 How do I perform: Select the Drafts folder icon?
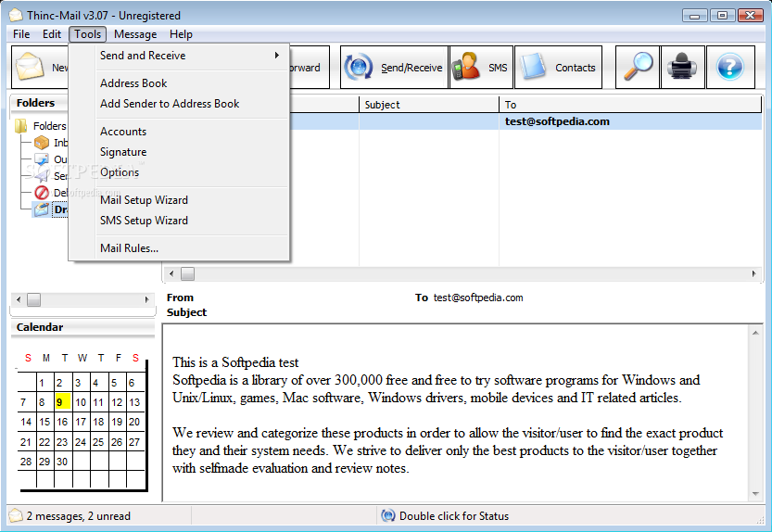pos(42,209)
